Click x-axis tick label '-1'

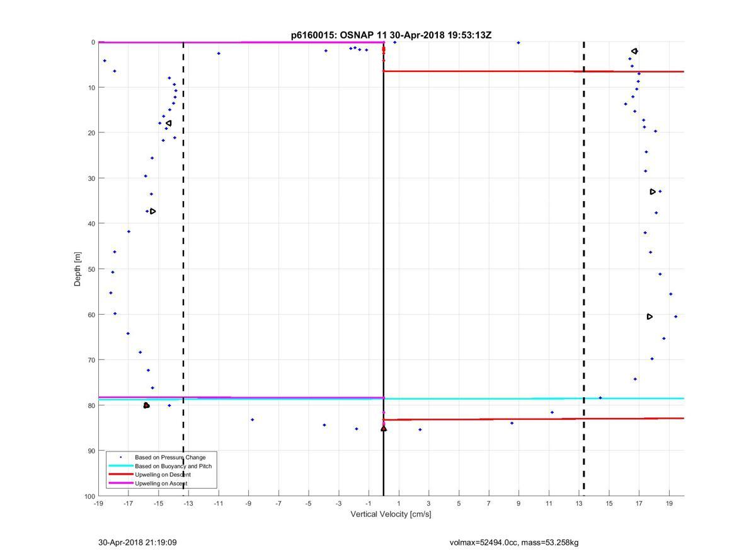pos(369,504)
